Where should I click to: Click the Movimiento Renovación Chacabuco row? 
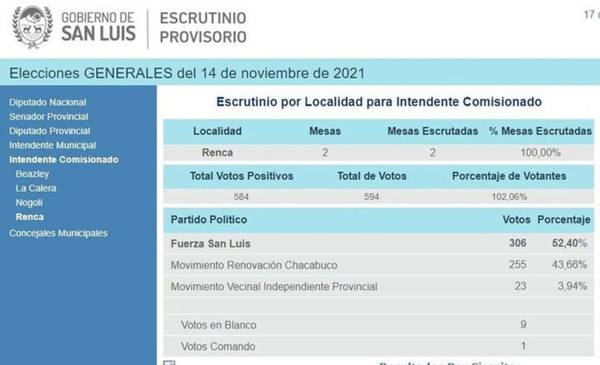point(378,265)
